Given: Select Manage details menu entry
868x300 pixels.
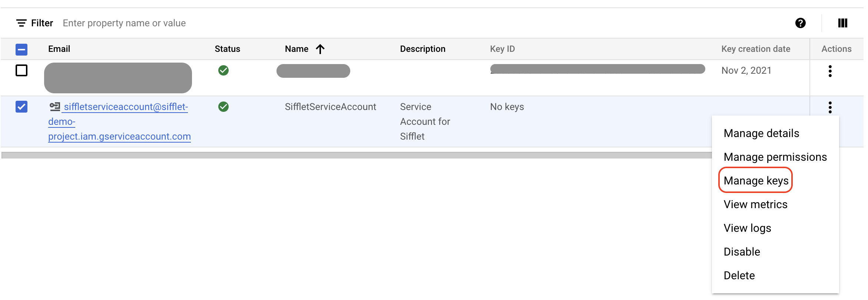Looking at the screenshot, I should 761,133.
